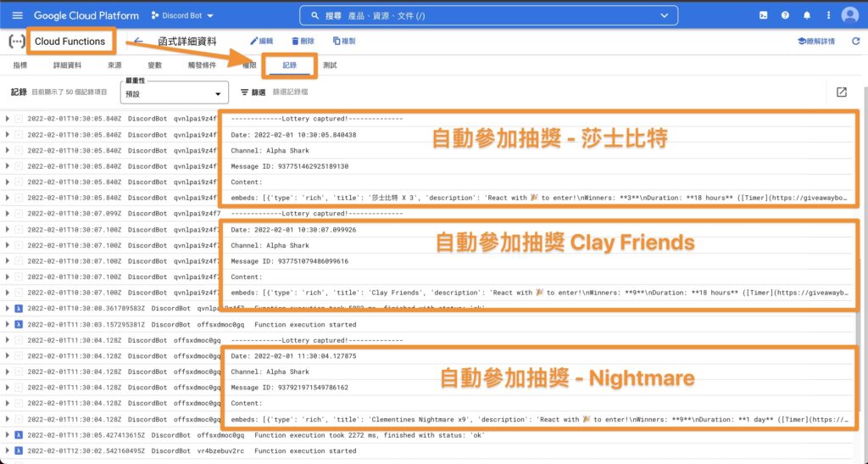This screenshot has width=868, height=464.
Task: Select embeds log line titled 'Clay Friends'
Action: [540, 293]
